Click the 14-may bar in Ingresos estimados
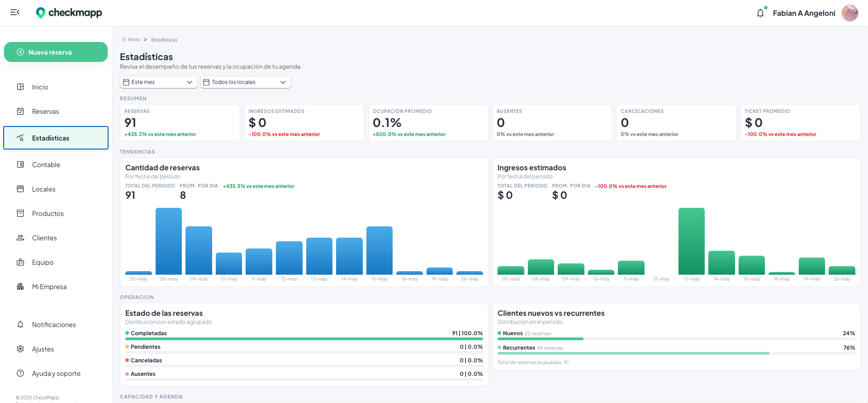The image size is (868, 403). pos(721,262)
